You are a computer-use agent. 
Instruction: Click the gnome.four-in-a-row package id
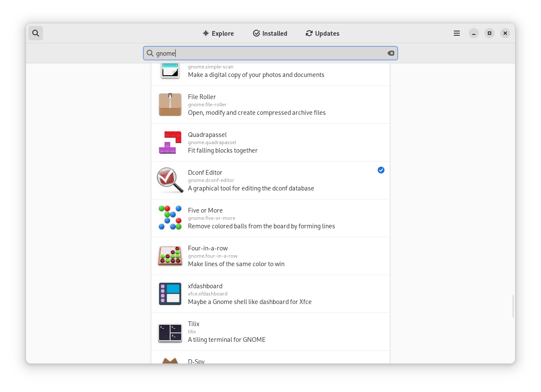pos(213,256)
